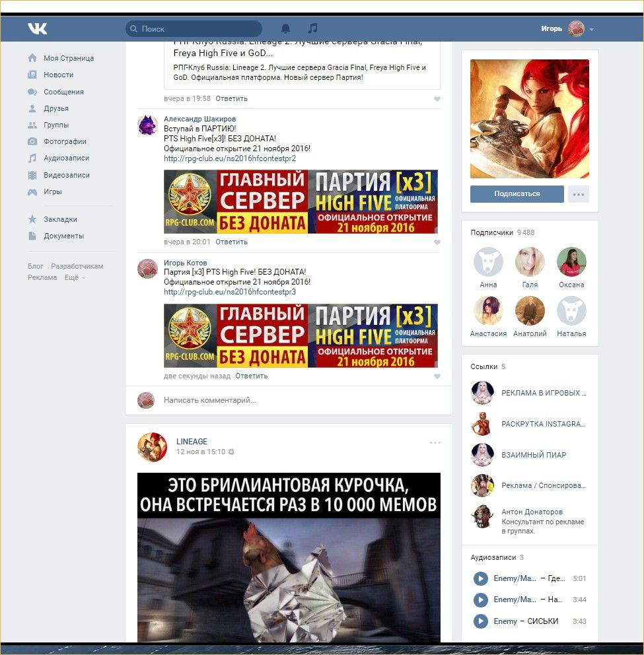Click the film icon beside Видеозаписи
This screenshot has height=655, width=644.
coord(32,175)
